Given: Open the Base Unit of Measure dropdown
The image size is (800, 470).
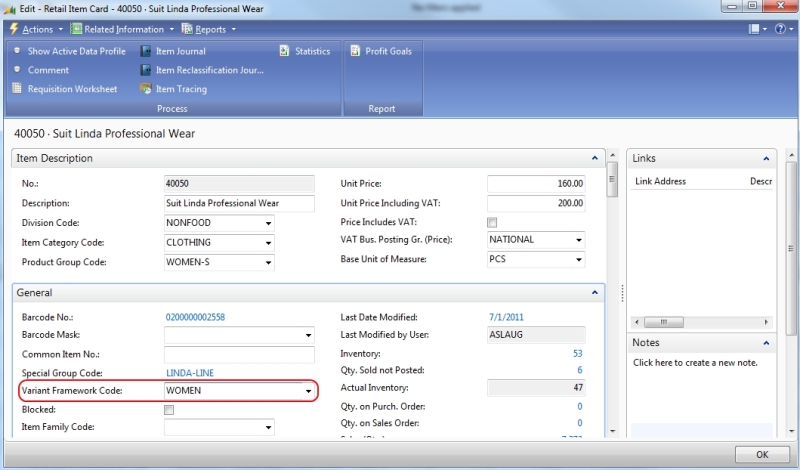Looking at the screenshot, I should (579, 260).
